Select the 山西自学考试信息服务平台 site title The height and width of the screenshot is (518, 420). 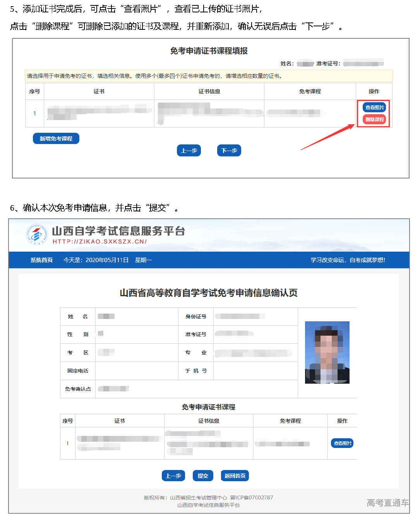point(118,231)
